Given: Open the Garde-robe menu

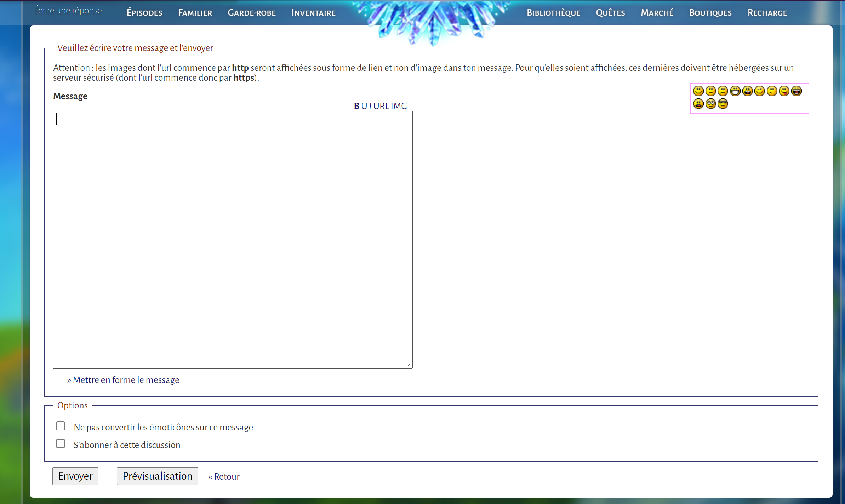Looking at the screenshot, I should click(x=251, y=13).
